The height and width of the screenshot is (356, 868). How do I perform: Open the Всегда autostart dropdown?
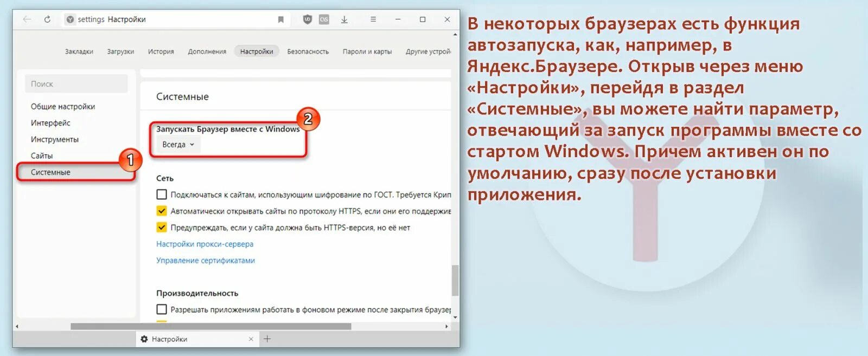pyautogui.click(x=178, y=145)
